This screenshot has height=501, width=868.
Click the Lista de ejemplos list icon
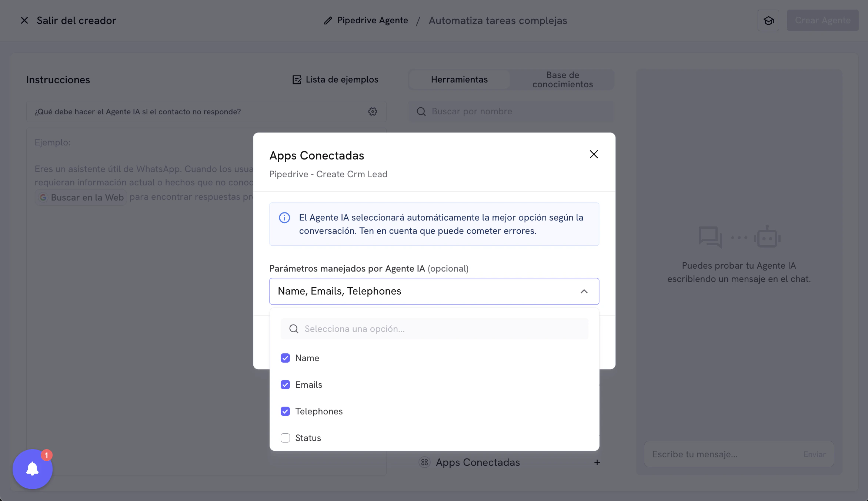click(297, 80)
